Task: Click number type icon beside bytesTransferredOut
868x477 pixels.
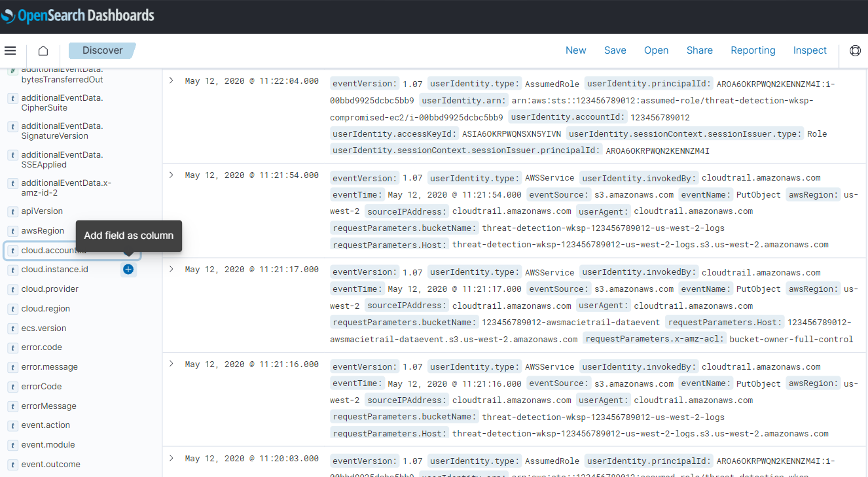Action: (12, 71)
